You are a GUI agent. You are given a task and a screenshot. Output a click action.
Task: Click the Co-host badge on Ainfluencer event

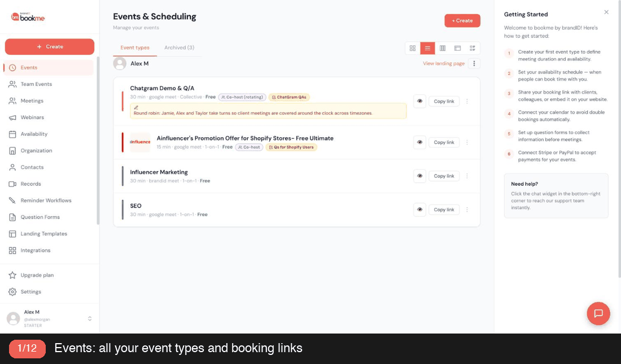(x=249, y=147)
